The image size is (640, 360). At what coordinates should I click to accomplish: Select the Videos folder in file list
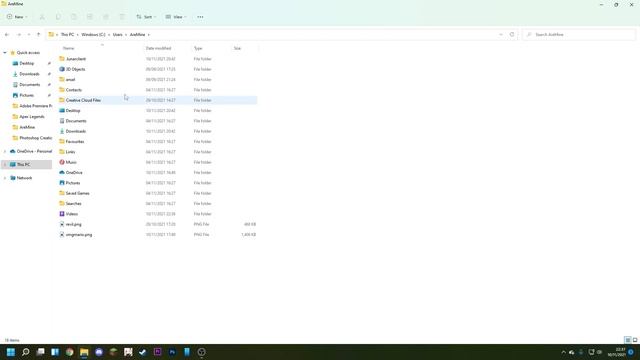[x=72, y=214]
